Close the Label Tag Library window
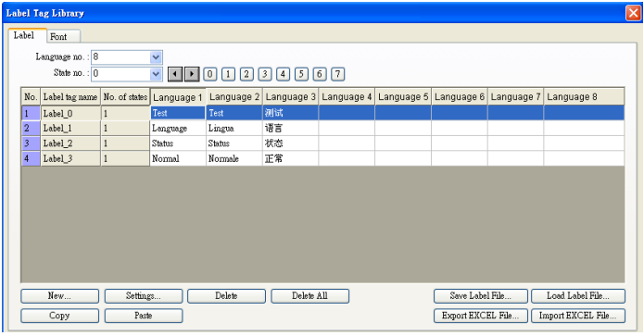The height and width of the screenshot is (336, 644). [633, 13]
